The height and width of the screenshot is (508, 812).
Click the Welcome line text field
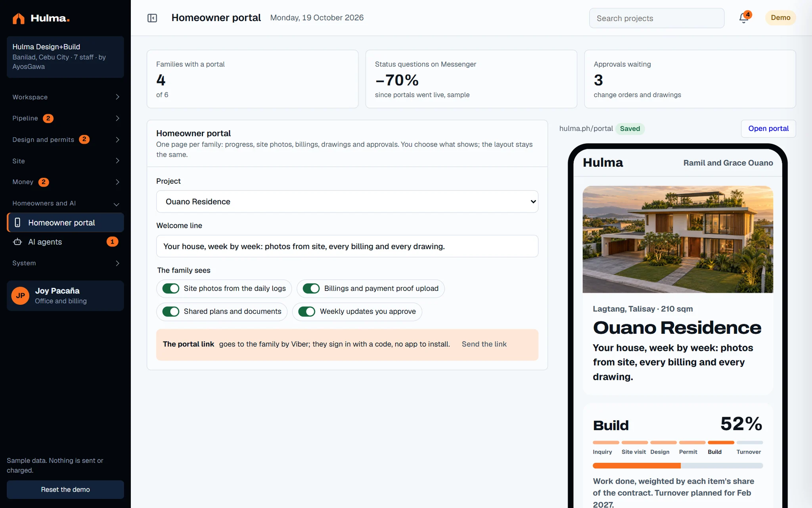347,246
